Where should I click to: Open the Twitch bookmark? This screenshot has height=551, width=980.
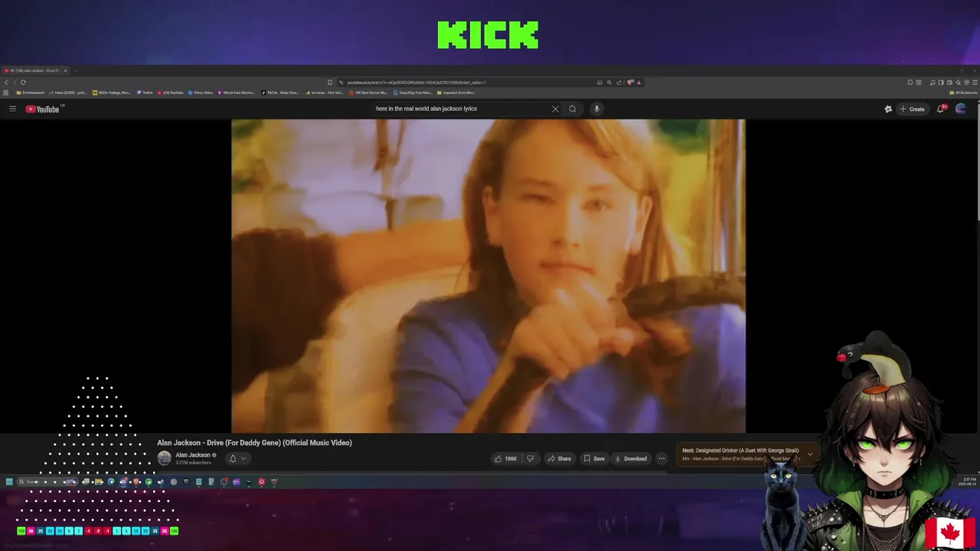tap(145, 93)
